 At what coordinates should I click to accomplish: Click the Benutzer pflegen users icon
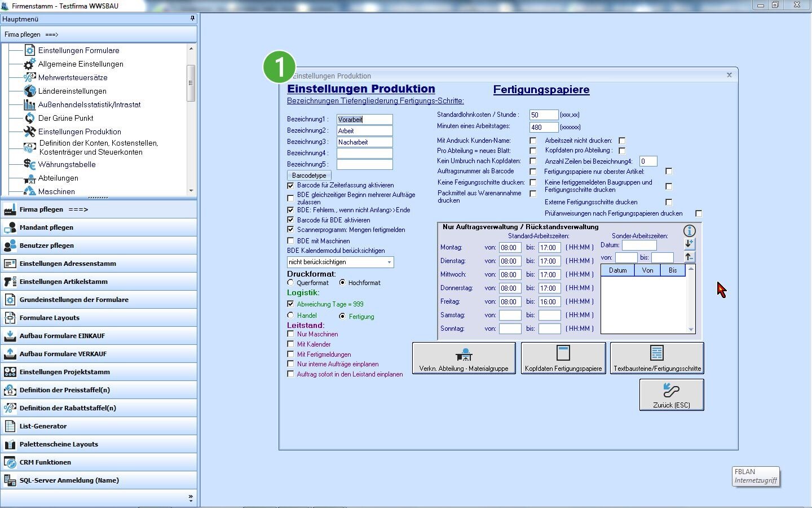pos(10,246)
